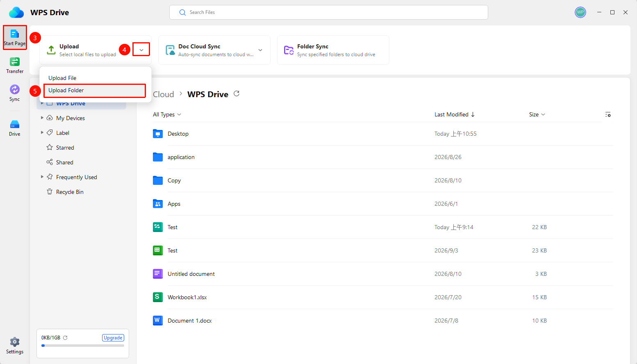The height and width of the screenshot is (364, 637).
Task: Click the Document 1.docx Word icon
Action: click(158, 321)
